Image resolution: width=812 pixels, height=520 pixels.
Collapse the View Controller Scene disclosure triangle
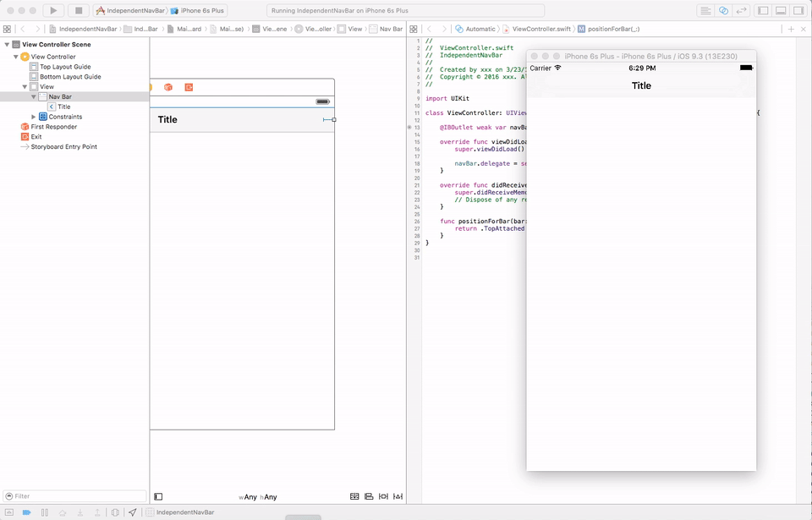click(7, 45)
